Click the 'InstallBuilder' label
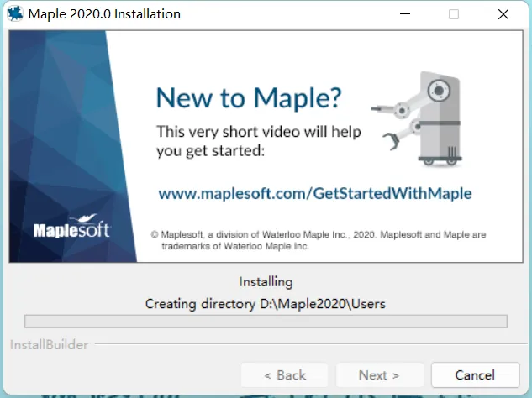This screenshot has width=532, height=398. pos(50,345)
